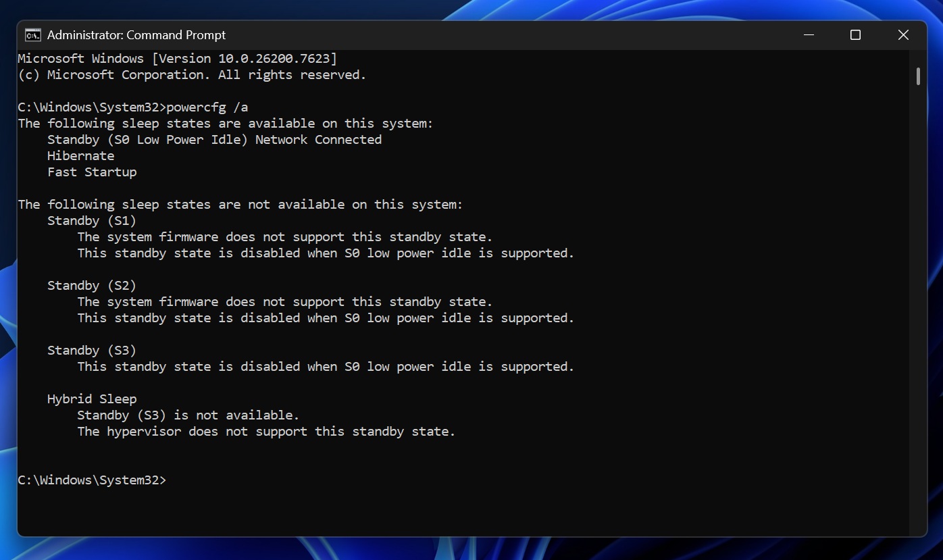Screen dimensions: 943x560
Task: Click the 'Hibernate' available state line
Action: [x=80, y=156]
